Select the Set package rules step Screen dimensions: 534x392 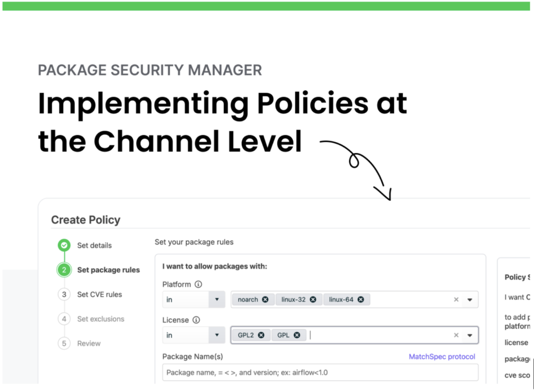(108, 270)
